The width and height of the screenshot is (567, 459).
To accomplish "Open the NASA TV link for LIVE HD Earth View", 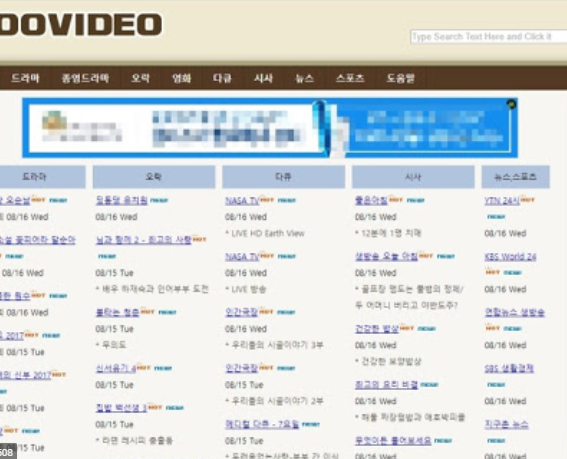I will coord(242,201).
